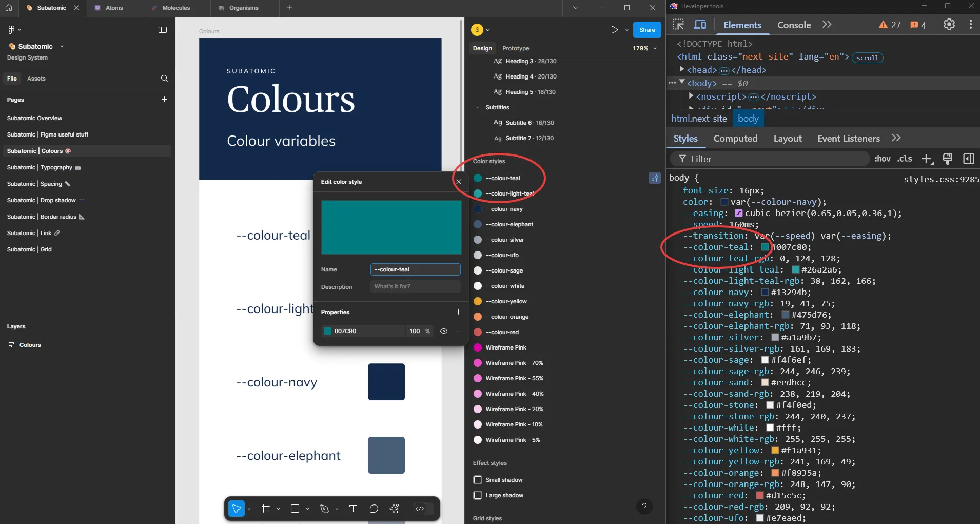Click the 007C80 fill color swatch
The width and height of the screenshot is (980, 524).
coord(328,331)
